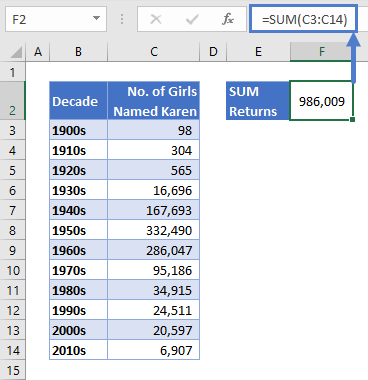Click the Cancel (X) formula bar icon
Viewport: 368px width, 380px height.
pyautogui.click(x=156, y=19)
